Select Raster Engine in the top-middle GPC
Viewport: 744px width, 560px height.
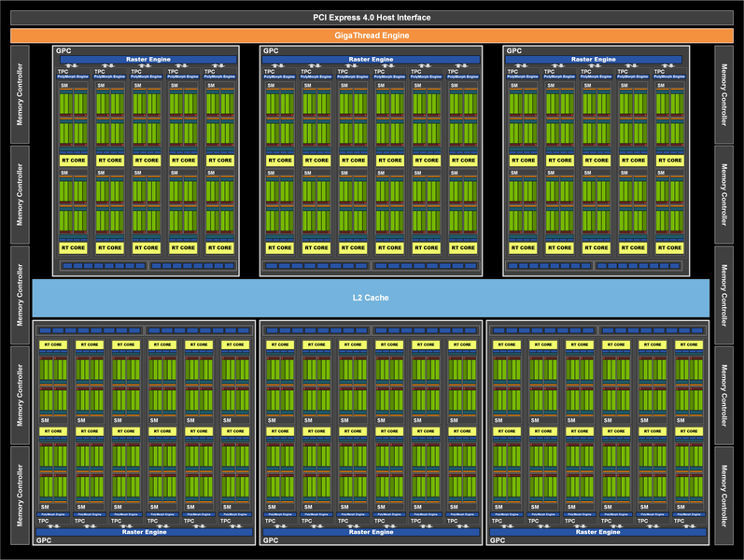point(371,59)
